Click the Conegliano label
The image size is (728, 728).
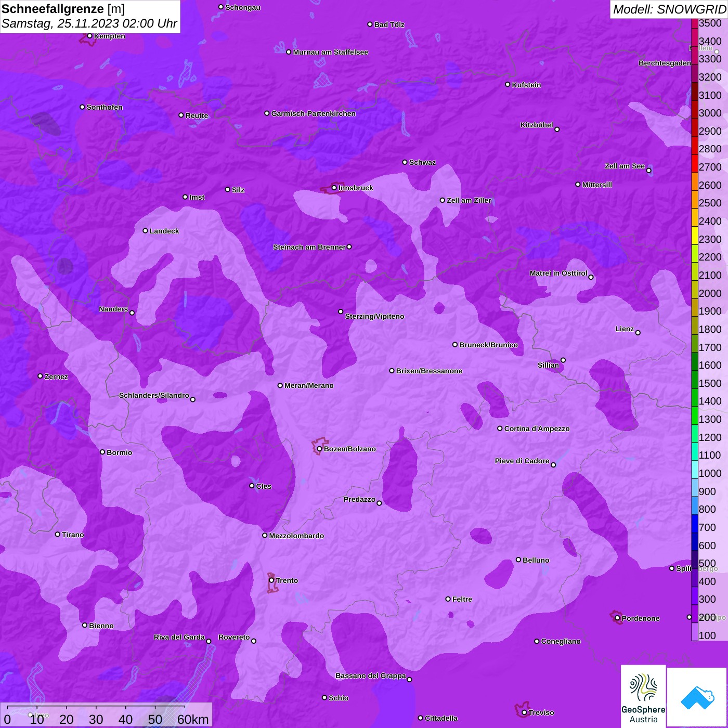[561, 641]
